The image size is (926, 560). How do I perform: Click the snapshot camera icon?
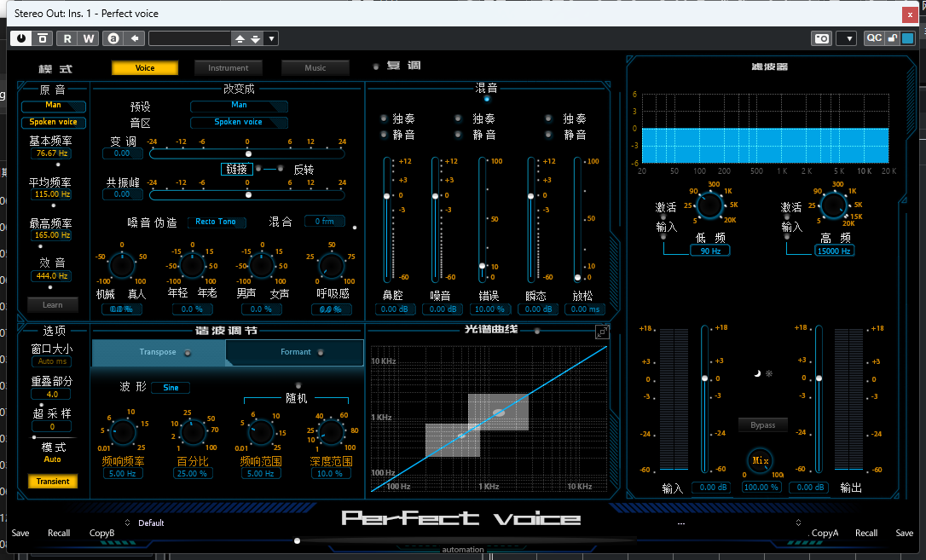821,39
